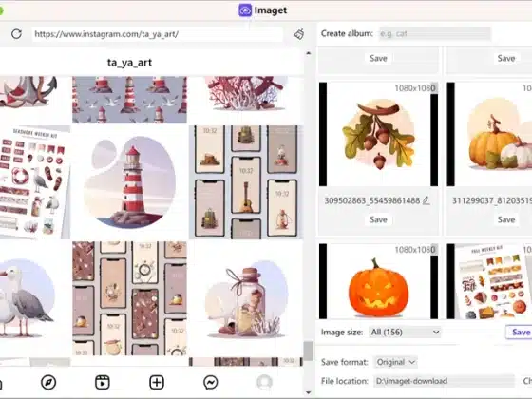Click the Instagram pane scrollbar thumb
Screen dimensions: 532x399
[308, 351]
